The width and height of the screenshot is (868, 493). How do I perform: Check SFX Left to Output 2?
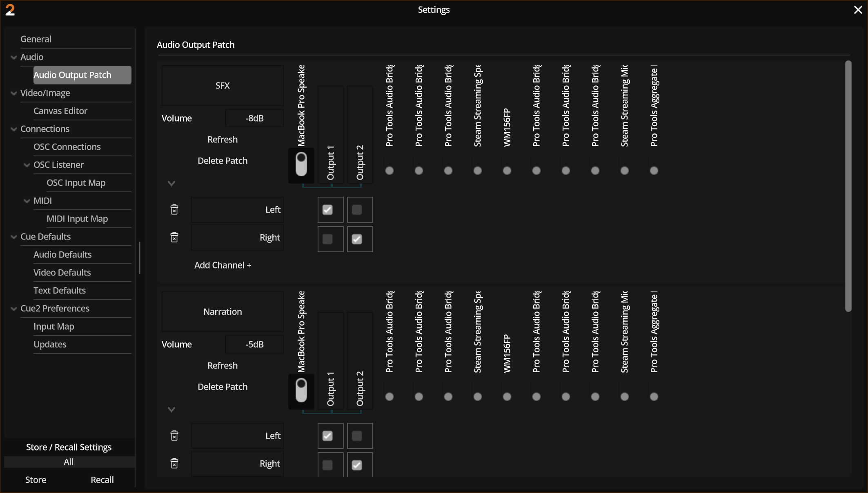357,210
